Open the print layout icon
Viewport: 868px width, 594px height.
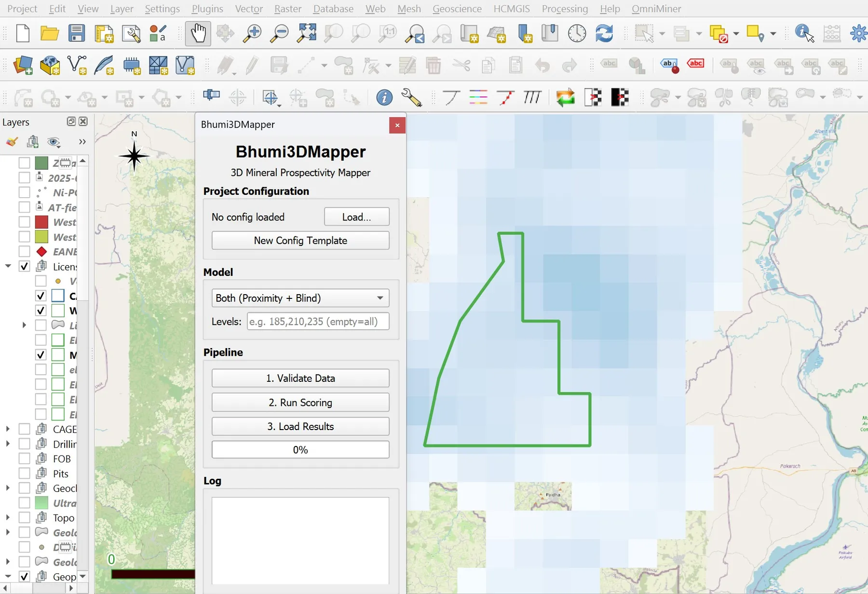coord(104,33)
